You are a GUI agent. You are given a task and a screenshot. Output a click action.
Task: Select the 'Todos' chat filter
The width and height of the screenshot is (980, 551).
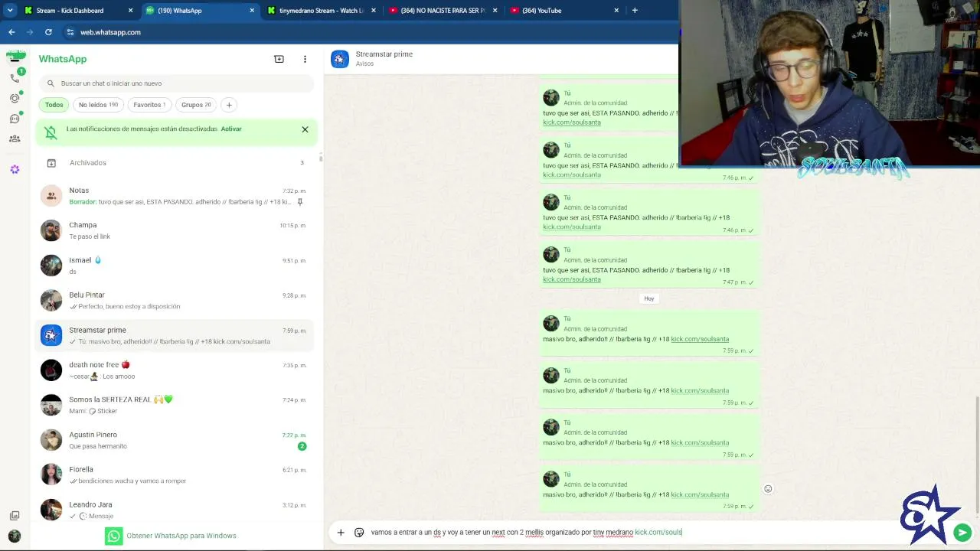pyautogui.click(x=54, y=105)
